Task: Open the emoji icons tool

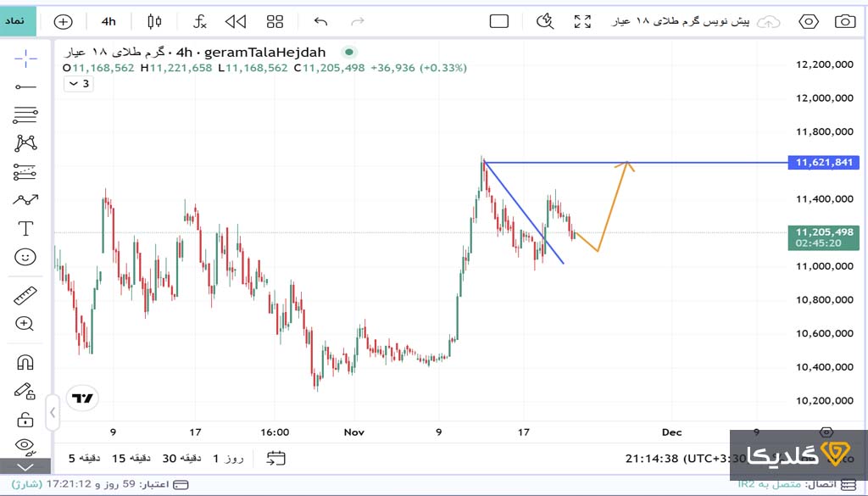Action: [25, 256]
